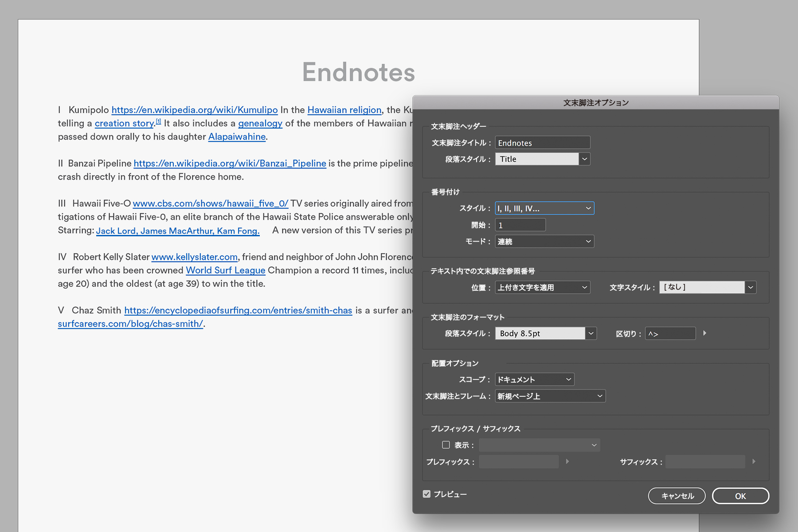
Task: Expand the 文字スタイル dropdown showing なし
Action: coord(750,287)
